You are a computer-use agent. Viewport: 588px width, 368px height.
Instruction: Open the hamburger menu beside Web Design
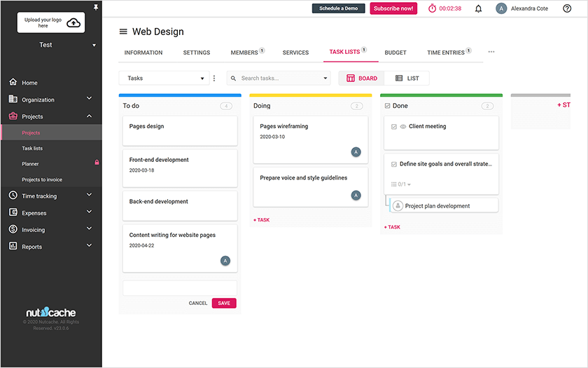(123, 32)
